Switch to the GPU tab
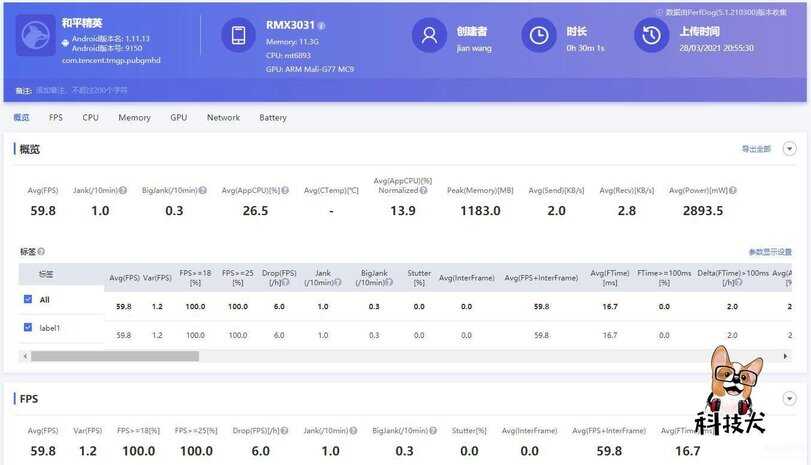Viewport: 811px width, 465px height. pos(178,117)
